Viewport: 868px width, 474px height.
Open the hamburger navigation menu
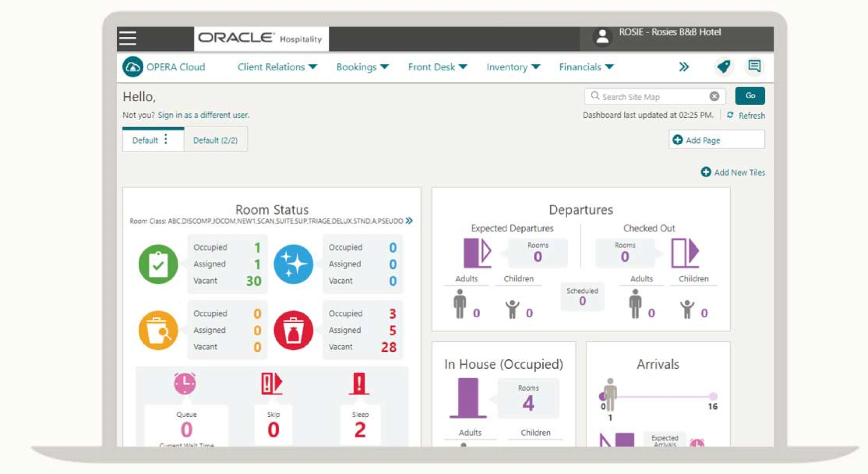click(128, 38)
